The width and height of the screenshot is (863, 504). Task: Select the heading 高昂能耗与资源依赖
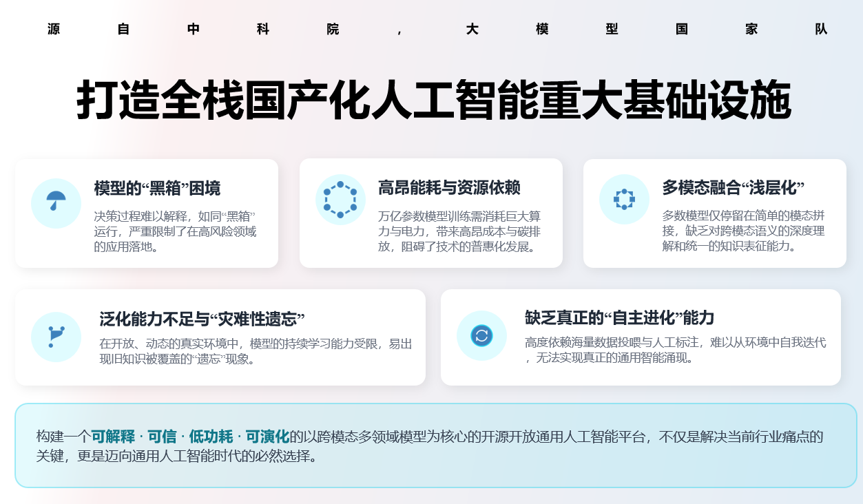[449, 187]
